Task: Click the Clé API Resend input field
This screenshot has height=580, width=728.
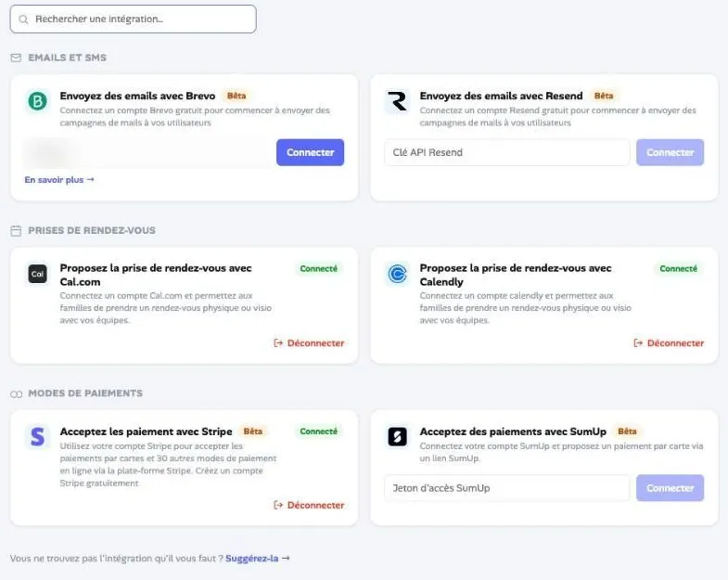Action: pyautogui.click(x=507, y=152)
